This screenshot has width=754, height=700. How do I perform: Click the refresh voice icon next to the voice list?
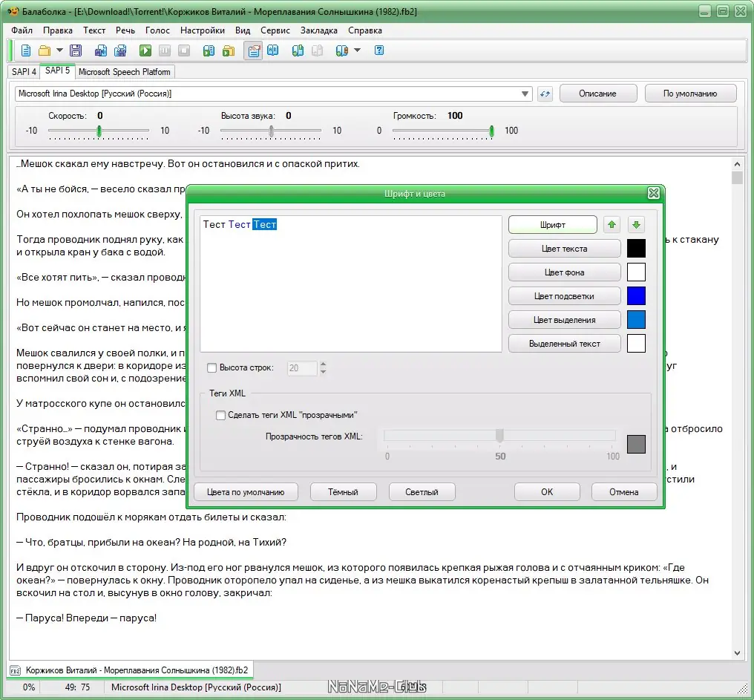pos(545,94)
